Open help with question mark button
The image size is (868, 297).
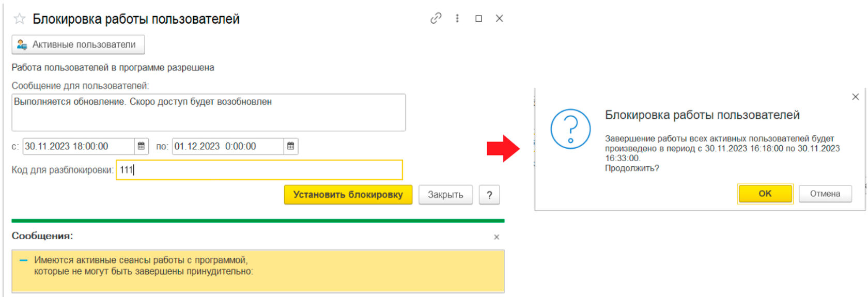click(x=489, y=195)
